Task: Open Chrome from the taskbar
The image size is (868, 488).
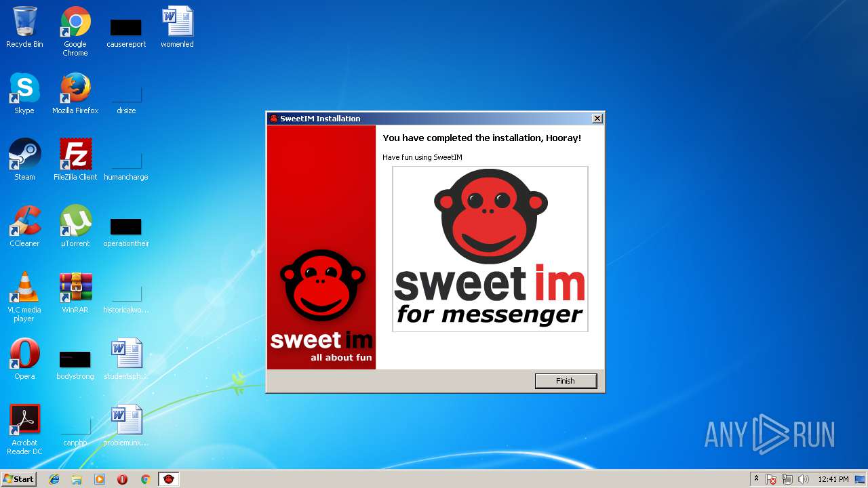Action: tap(145, 479)
